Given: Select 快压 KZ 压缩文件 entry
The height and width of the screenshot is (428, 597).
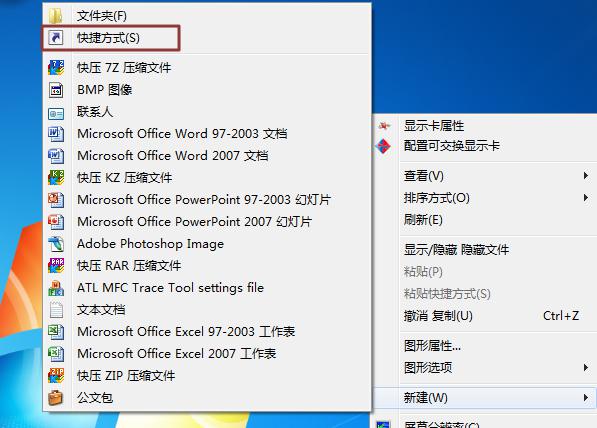Looking at the screenshot, I should (x=207, y=177).
